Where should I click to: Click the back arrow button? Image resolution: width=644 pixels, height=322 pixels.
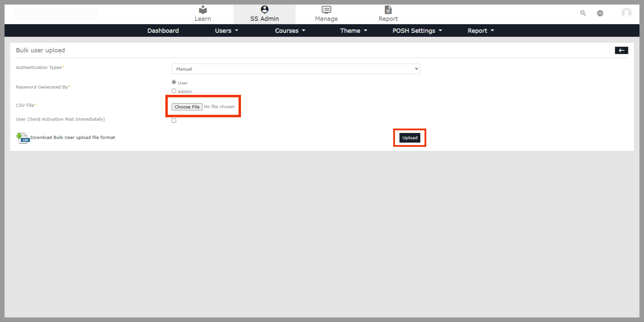[x=621, y=50]
